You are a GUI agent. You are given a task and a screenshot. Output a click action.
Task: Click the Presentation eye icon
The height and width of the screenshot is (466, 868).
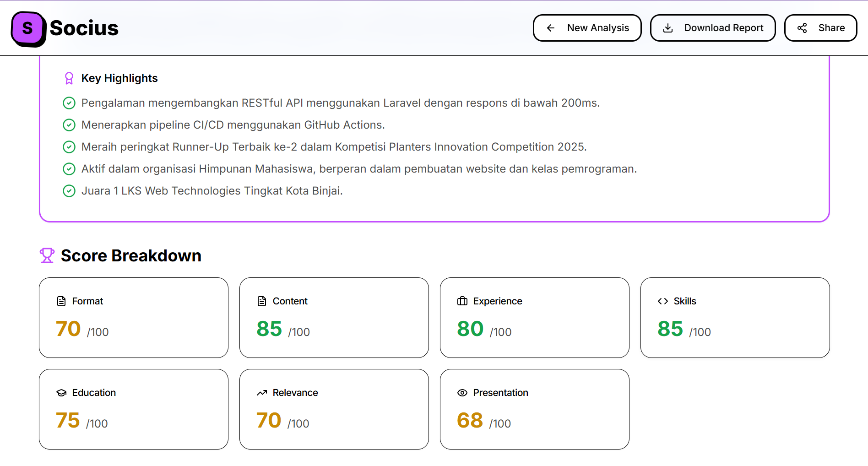pyautogui.click(x=462, y=393)
